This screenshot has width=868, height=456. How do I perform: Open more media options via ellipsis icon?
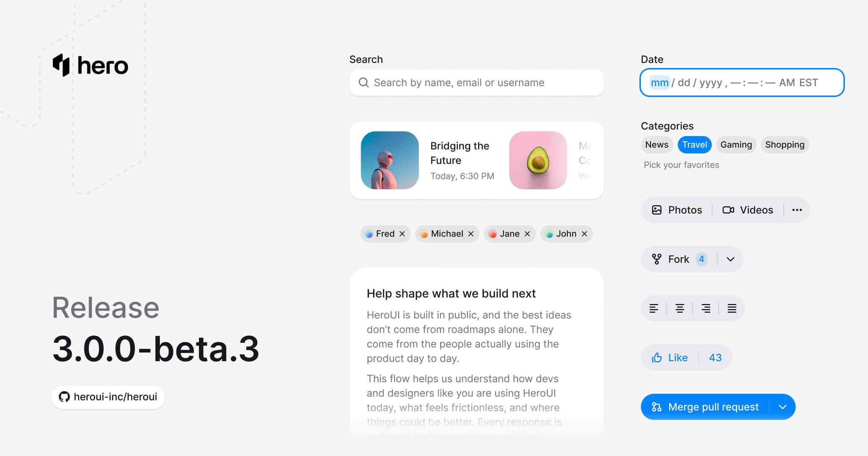[x=797, y=210]
